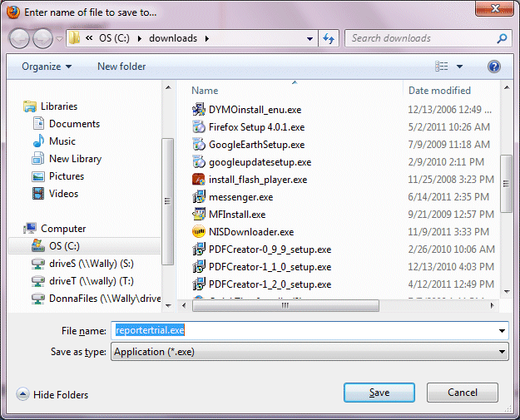
Task: Open DonnaFiles network drive
Action: pyautogui.click(x=97, y=299)
